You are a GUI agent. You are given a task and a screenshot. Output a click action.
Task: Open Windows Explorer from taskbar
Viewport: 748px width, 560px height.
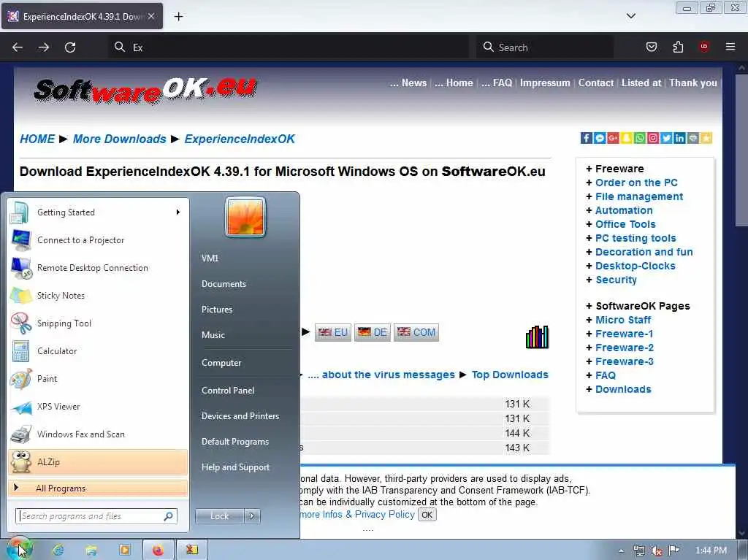click(x=91, y=550)
